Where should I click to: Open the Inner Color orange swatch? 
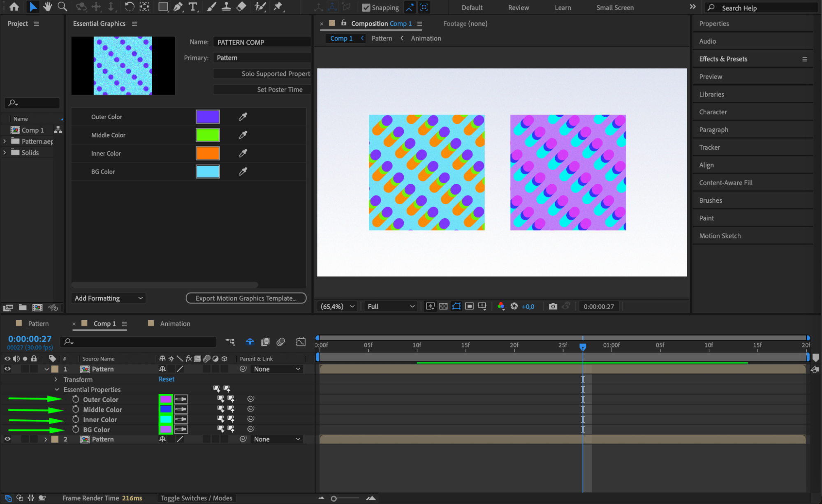click(208, 153)
